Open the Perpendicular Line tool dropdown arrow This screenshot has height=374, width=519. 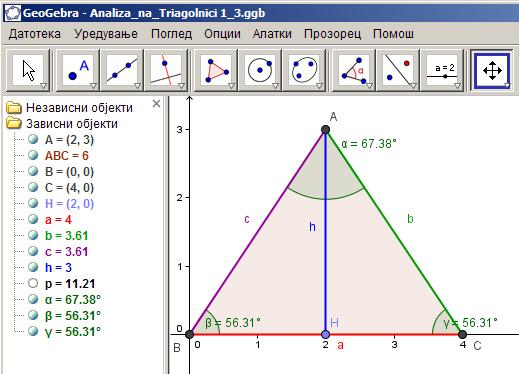click(x=181, y=86)
